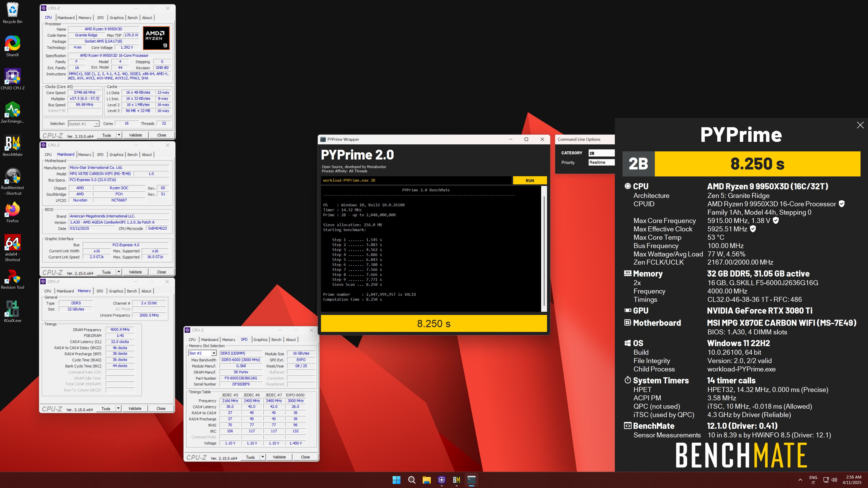The height and width of the screenshot is (488, 868).
Task: Open the taskbar clock and date
Action: click(x=852, y=480)
